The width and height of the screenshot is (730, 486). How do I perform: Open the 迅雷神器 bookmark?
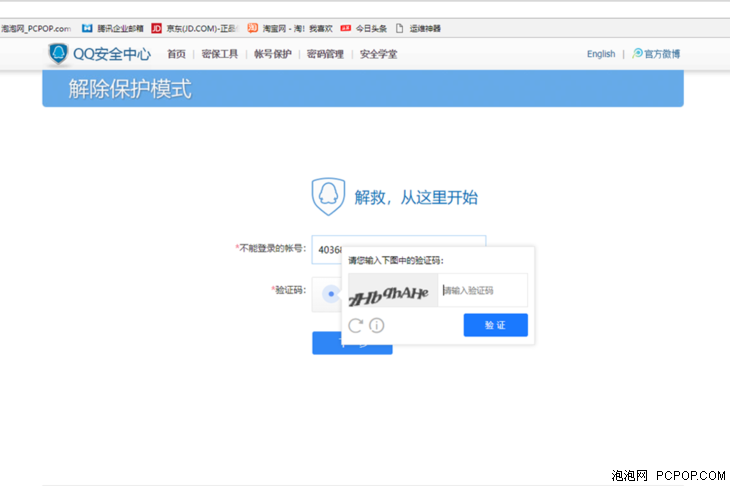coord(418,28)
